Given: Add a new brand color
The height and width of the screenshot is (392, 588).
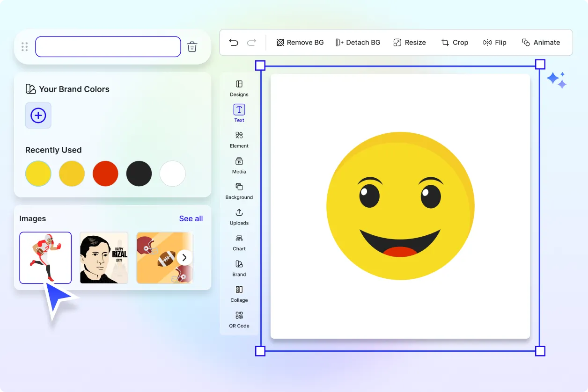Looking at the screenshot, I should coord(38,116).
